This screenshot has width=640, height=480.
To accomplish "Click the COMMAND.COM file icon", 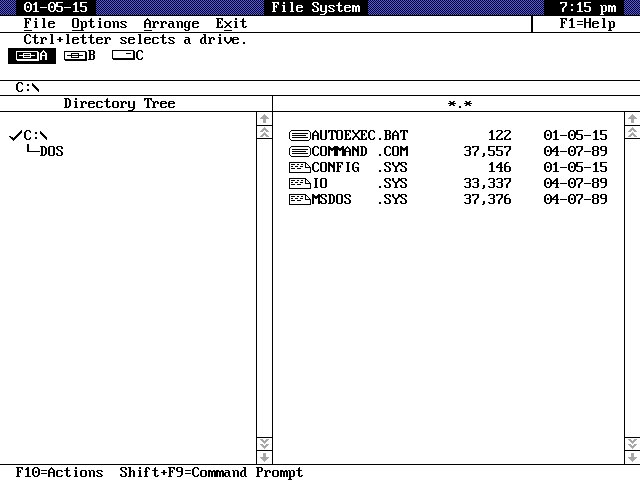I will [300, 151].
